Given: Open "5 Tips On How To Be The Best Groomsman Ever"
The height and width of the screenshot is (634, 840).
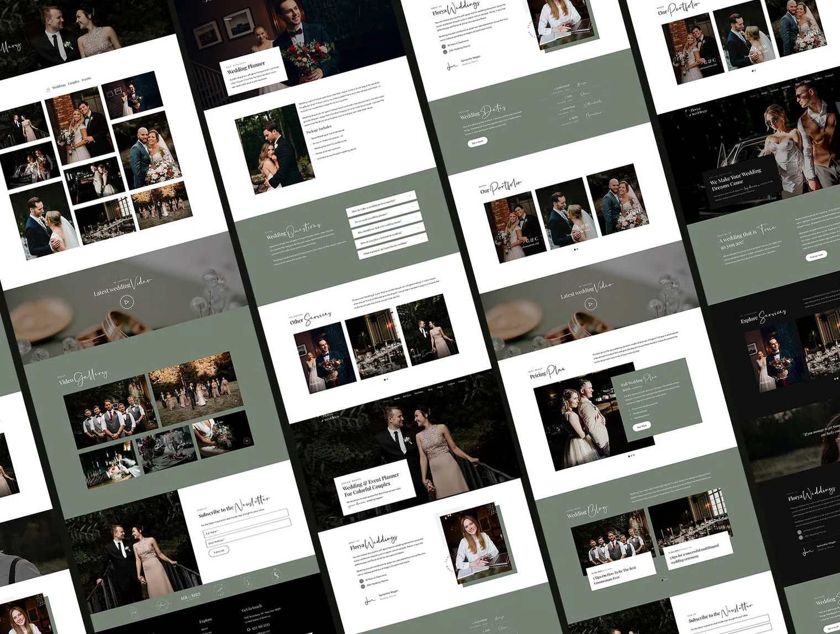Looking at the screenshot, I should tap(614, 576).
